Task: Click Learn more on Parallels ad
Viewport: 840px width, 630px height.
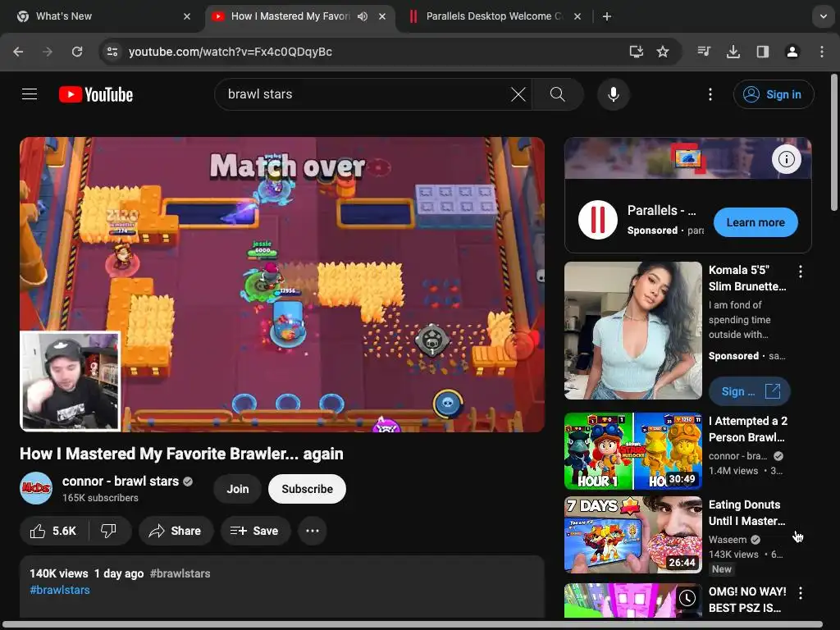Action: [756, 222]
